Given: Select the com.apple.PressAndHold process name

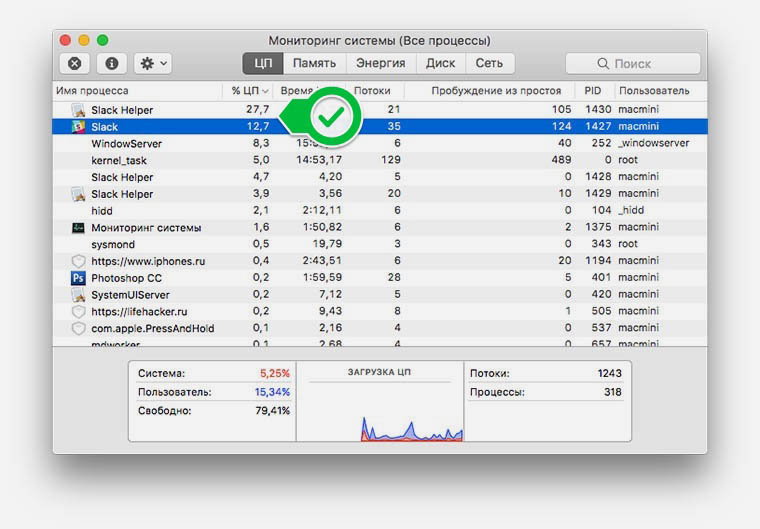Looking at the screenshot, I should pos(153,329).
